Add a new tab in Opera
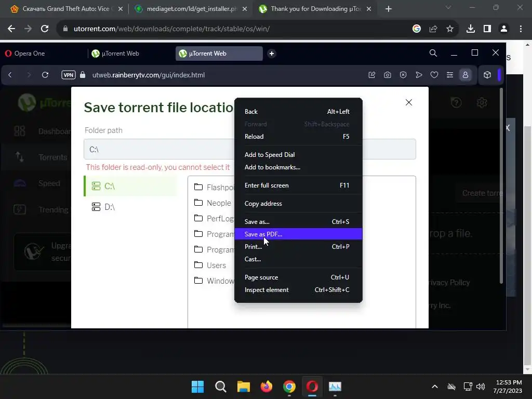Viewport: 532px width, 399px height. 271,54
